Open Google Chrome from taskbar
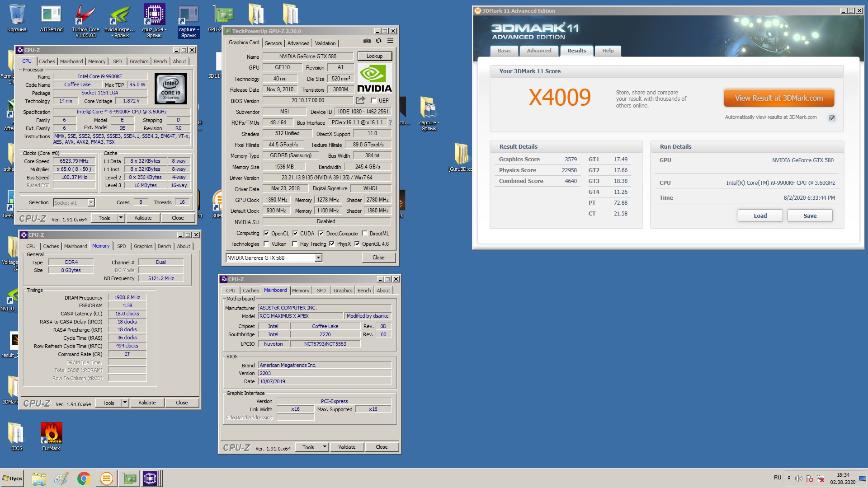Image resolution: width=868 pixels, height=488 pixels. (x=84, y=479)
